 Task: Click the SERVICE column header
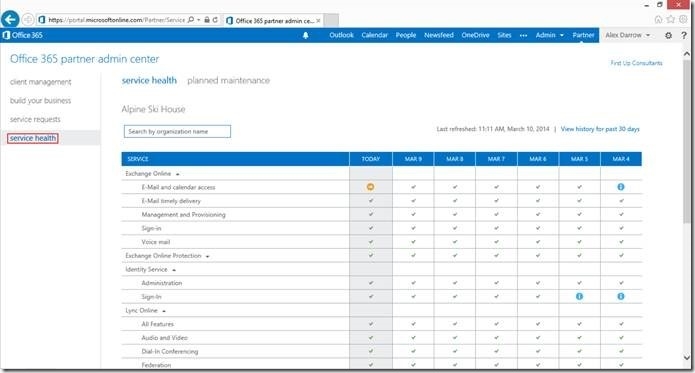point(235,159)
